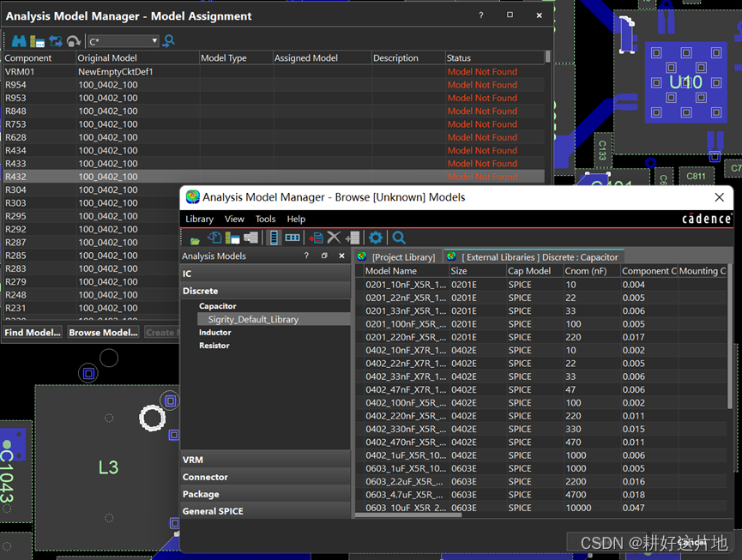Select model row 0402_1uF_X5R_10...
Screen dimensions: 742x560
tap(541, 455)
